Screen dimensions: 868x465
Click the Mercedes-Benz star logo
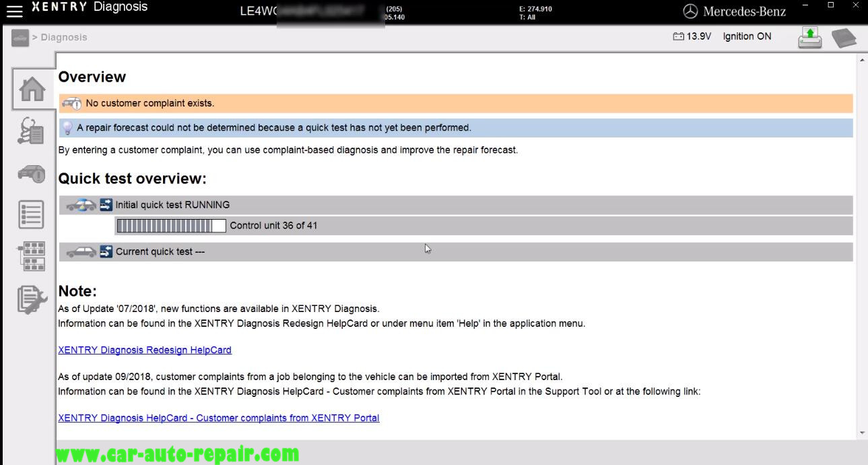690,11
